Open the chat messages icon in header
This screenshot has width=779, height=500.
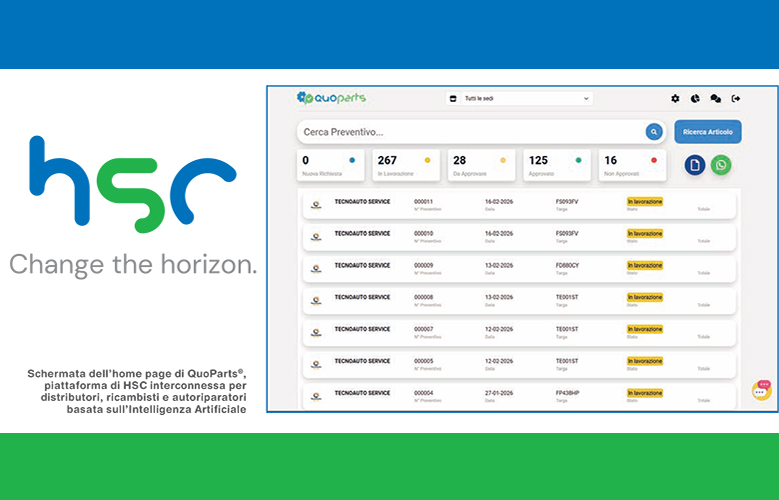tap(715, 98)
